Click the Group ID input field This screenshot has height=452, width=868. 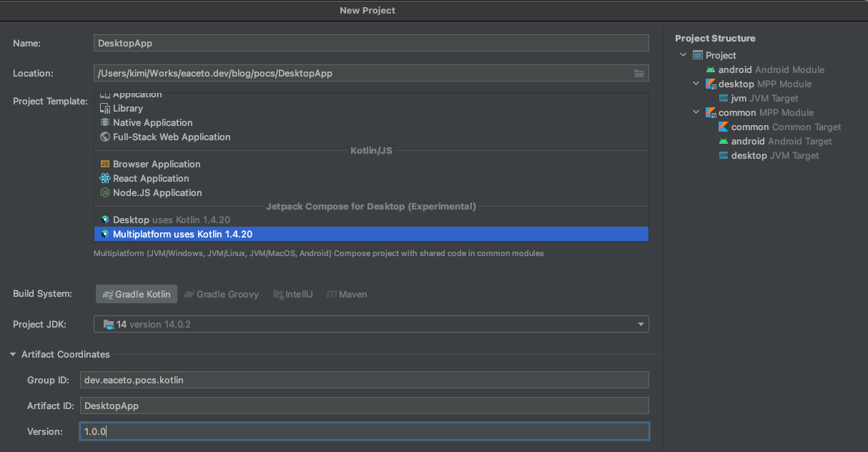tap(363, 380)
